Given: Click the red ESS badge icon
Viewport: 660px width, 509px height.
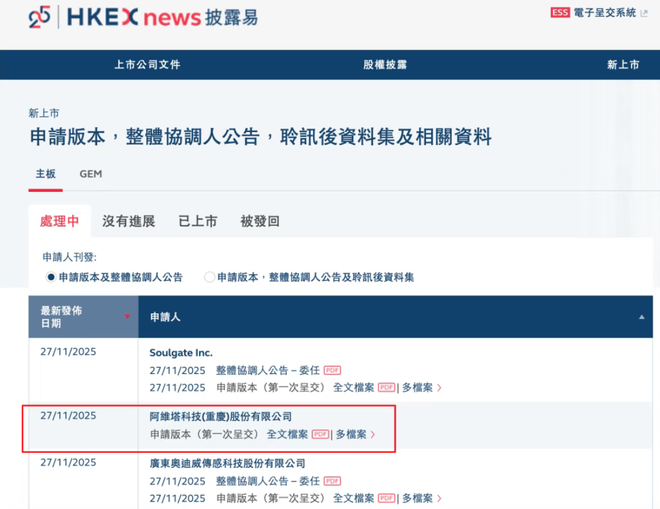Looking at the screenshot, I should pyautogui.click(x=560, y=13).
